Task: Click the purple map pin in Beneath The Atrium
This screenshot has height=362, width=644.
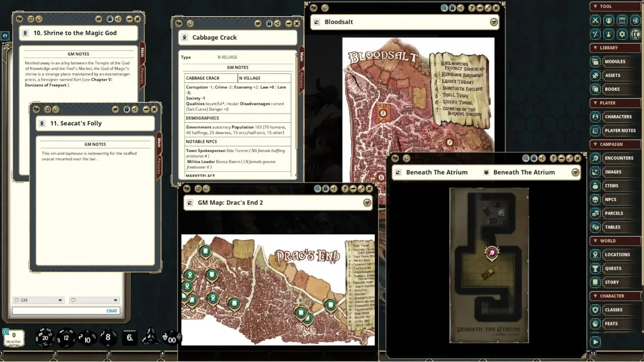Action: click(x=492, y=252)
